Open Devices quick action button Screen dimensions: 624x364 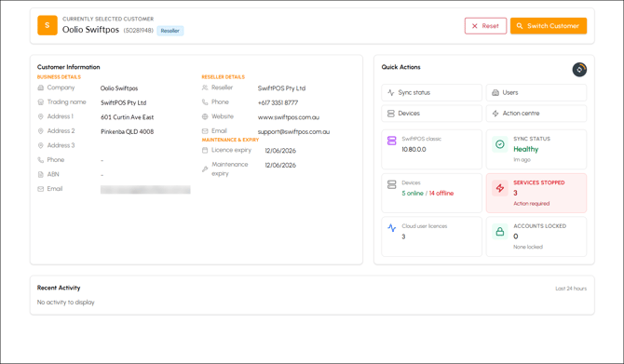click(x=431, y=114)
